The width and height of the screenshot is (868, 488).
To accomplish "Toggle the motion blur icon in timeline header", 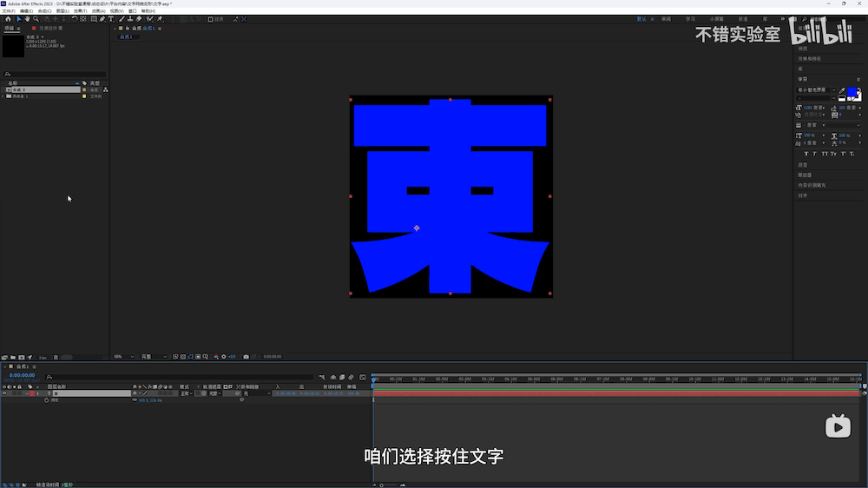I will 351,377.
